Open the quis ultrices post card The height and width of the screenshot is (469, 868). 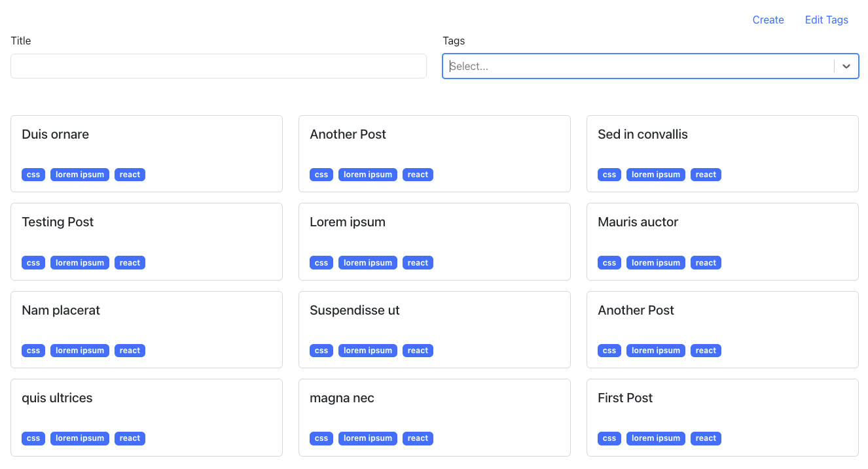(x=147, y=417)
